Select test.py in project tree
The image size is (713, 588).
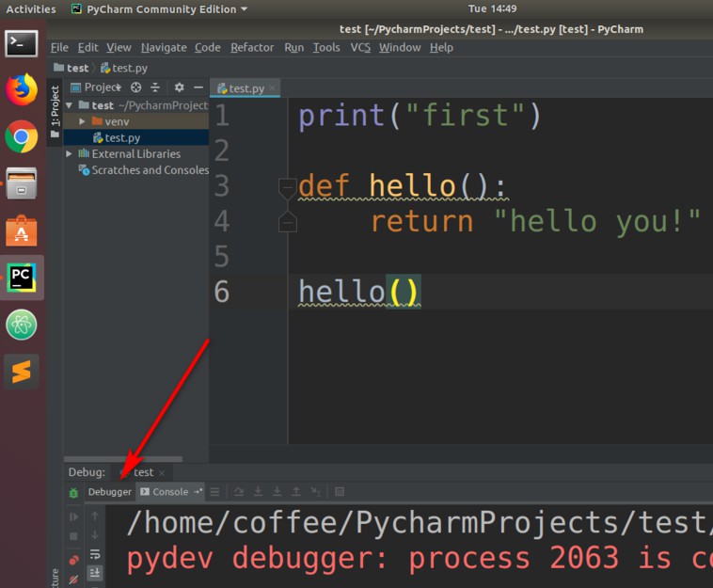135,137
